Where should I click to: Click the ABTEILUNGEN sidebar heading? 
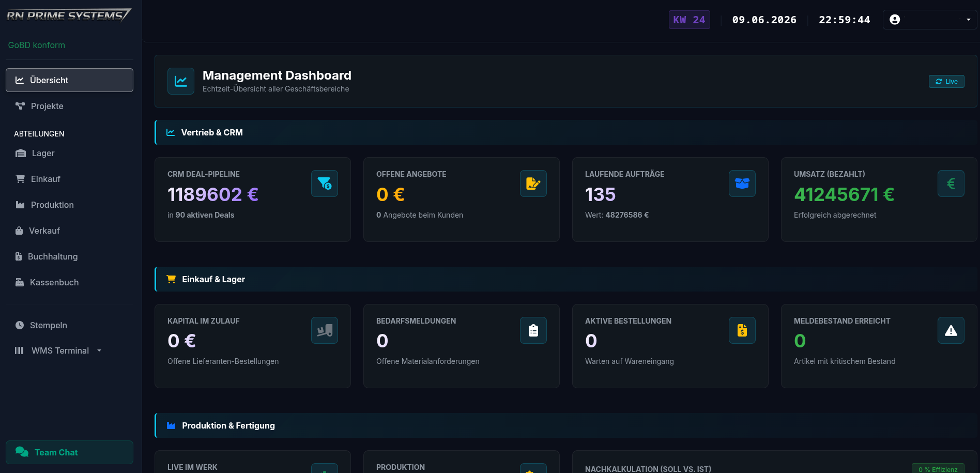39,134
